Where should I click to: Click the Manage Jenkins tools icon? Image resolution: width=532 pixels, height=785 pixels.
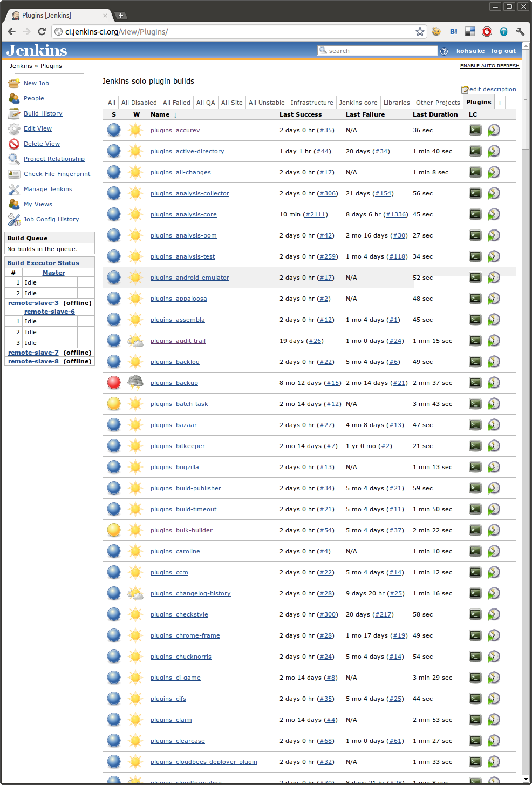tap(14, 189)
